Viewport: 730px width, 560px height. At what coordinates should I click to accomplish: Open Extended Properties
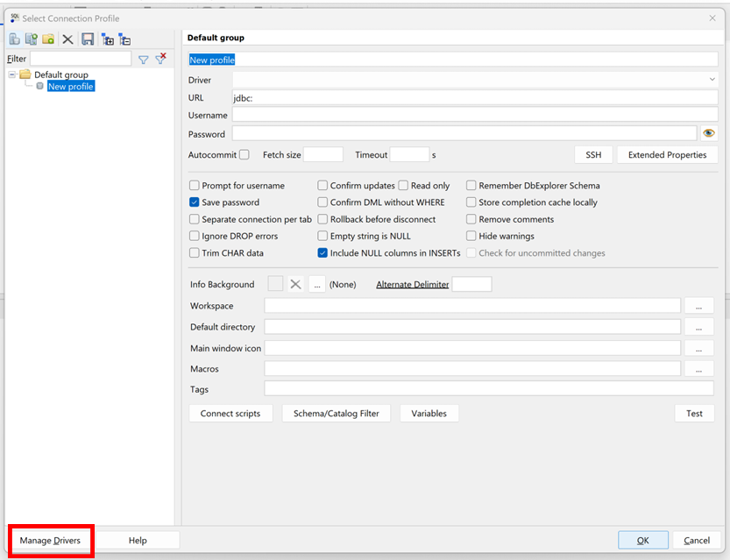click(667, 154)
